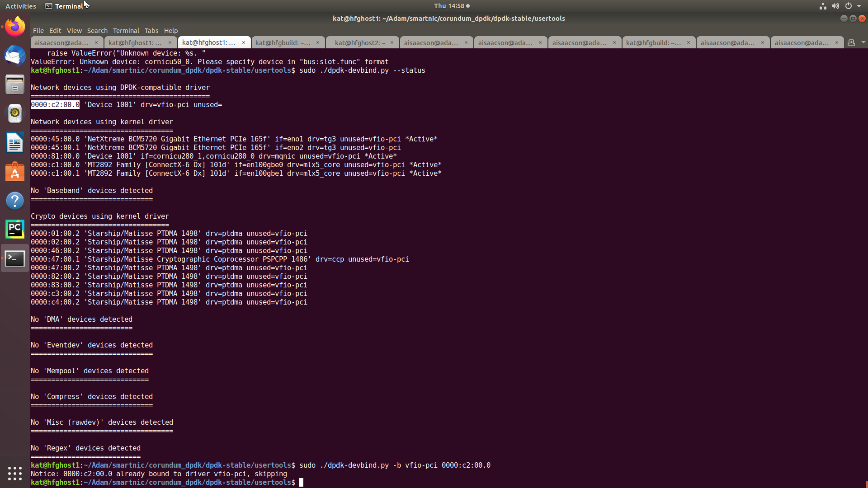Open Rhythmbox music player icon
The image size is (868, 488).
pos(15,113)
